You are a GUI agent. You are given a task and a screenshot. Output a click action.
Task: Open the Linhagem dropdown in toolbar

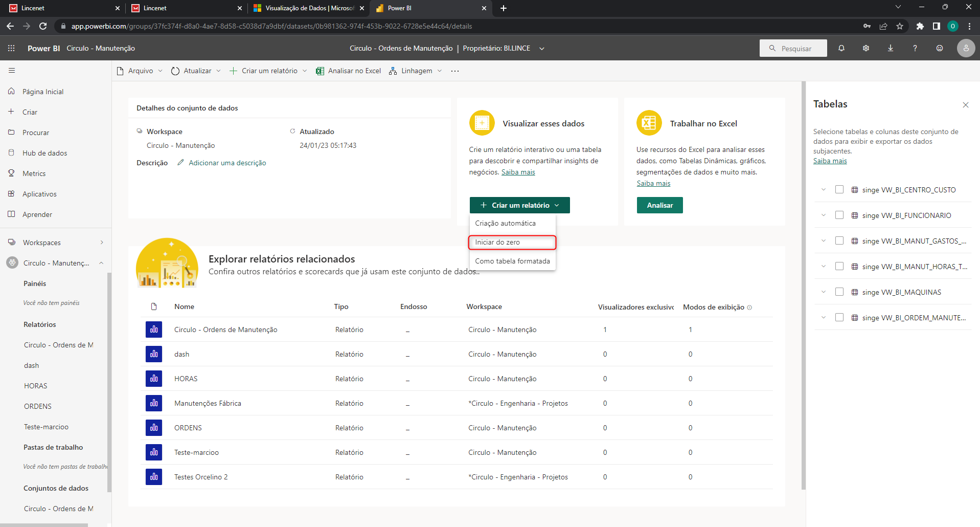tap(415, 71)
